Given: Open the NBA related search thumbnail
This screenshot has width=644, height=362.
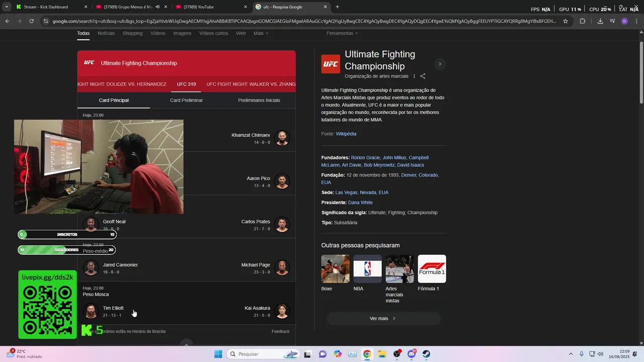Looking at the screenshot, I should coord(367,269).
